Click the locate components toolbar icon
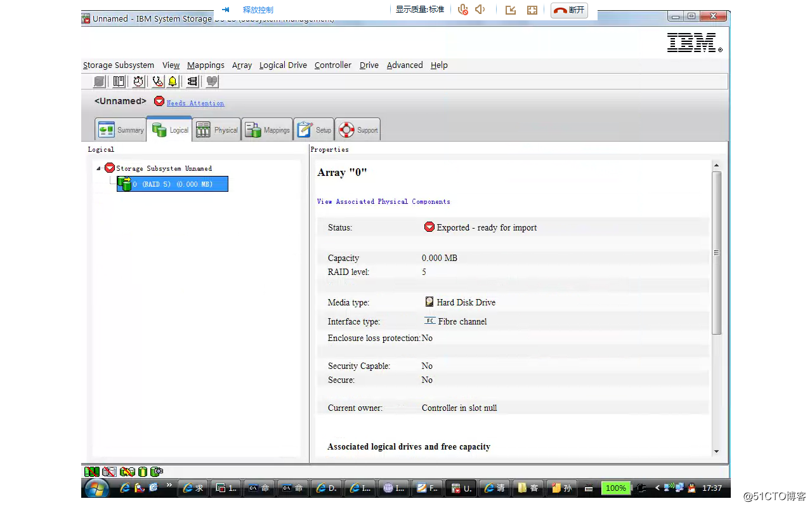This screenshot has height=508, width=812. (x=192, y=81)
